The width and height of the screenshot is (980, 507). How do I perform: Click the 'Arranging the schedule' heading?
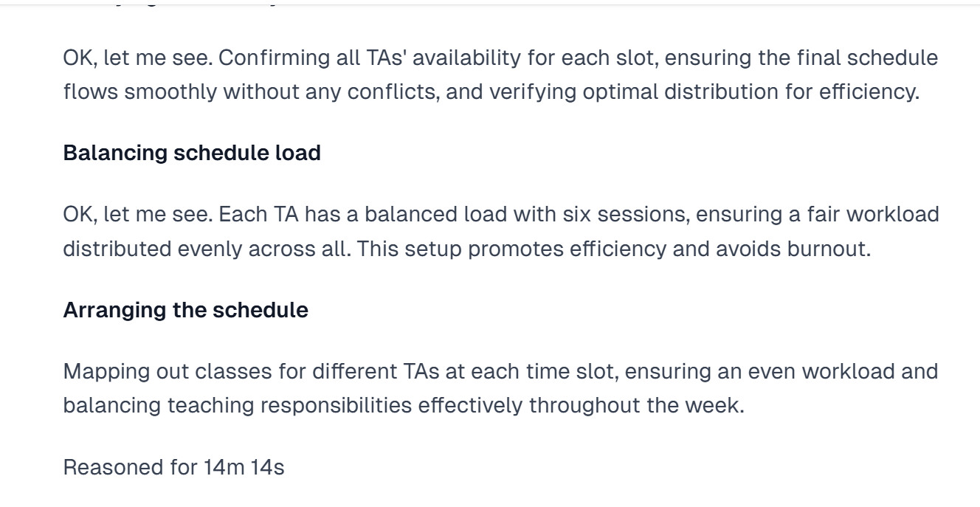pos(185,310)
